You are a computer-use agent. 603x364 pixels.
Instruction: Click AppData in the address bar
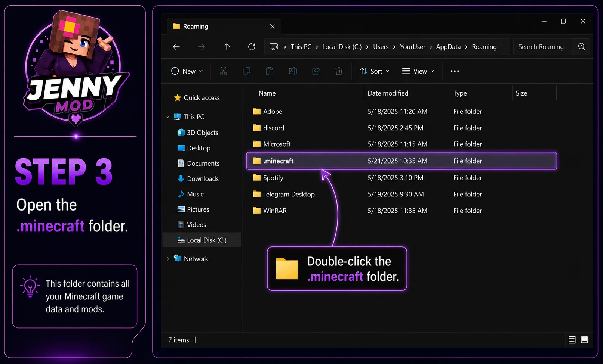pos(448,47)
